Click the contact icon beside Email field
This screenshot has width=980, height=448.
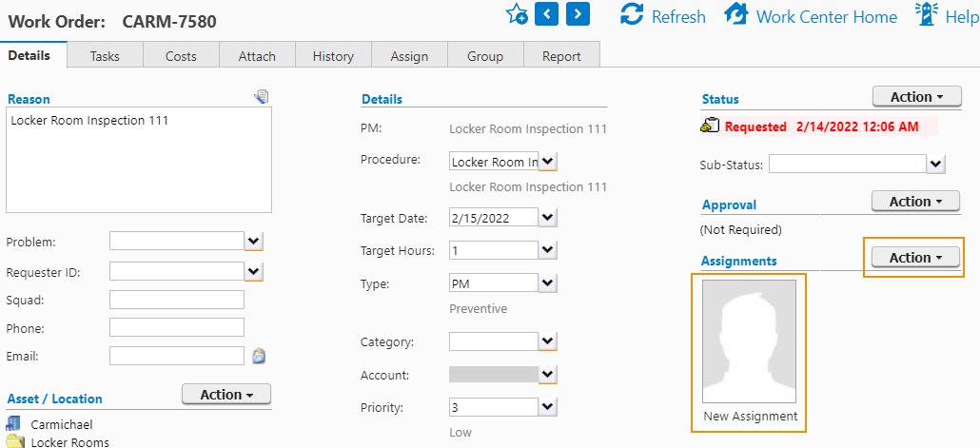[x=258, y=356]
